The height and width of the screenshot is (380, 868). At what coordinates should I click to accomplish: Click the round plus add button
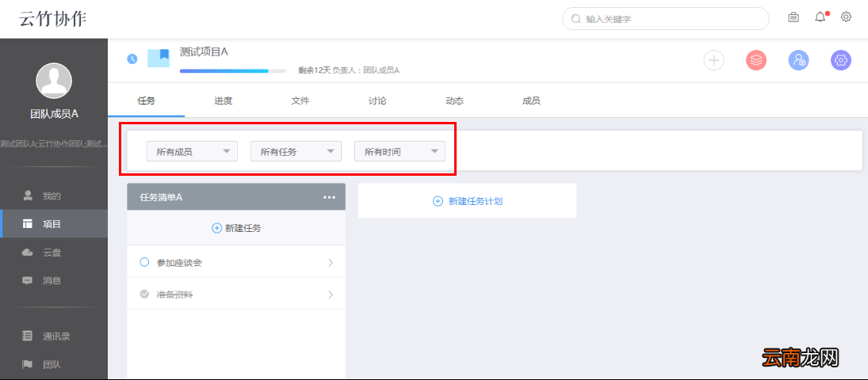714,59
